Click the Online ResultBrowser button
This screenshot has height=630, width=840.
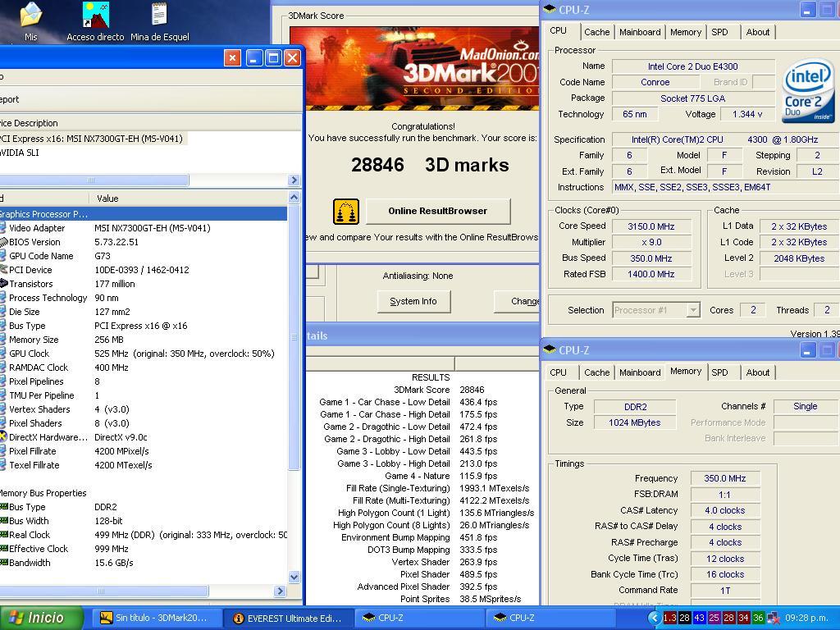pyautogui.click(x=438, y=211)
